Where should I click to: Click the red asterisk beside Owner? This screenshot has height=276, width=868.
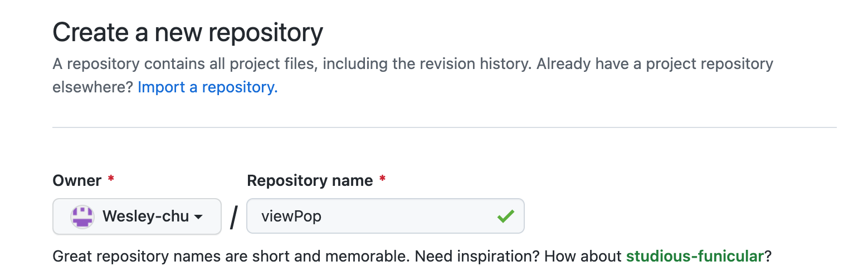point(111,179)
